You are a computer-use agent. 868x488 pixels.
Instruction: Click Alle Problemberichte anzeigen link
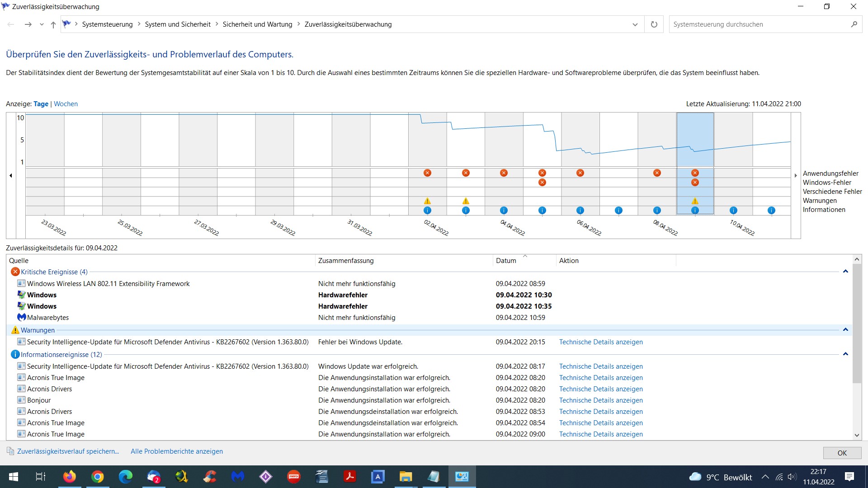pyautogui.click(x=176, y=451)
